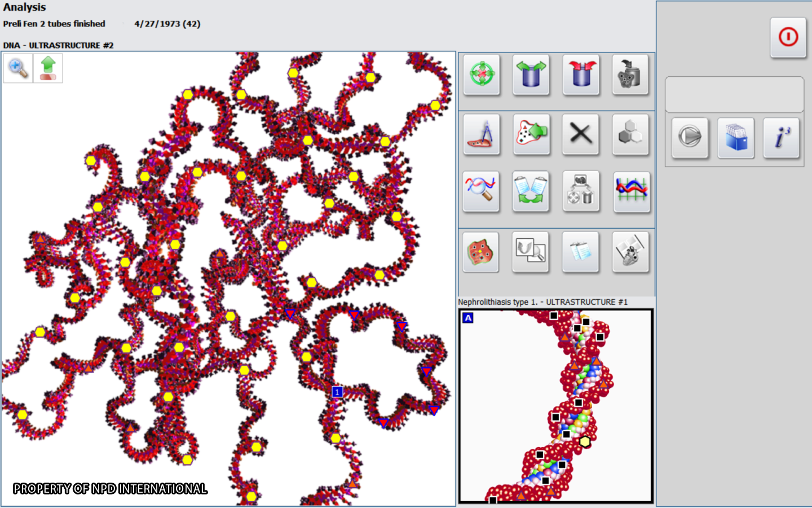
Task: Open the ULTRASTRUCTURE #1 thumbnail image
Action: 555,405
